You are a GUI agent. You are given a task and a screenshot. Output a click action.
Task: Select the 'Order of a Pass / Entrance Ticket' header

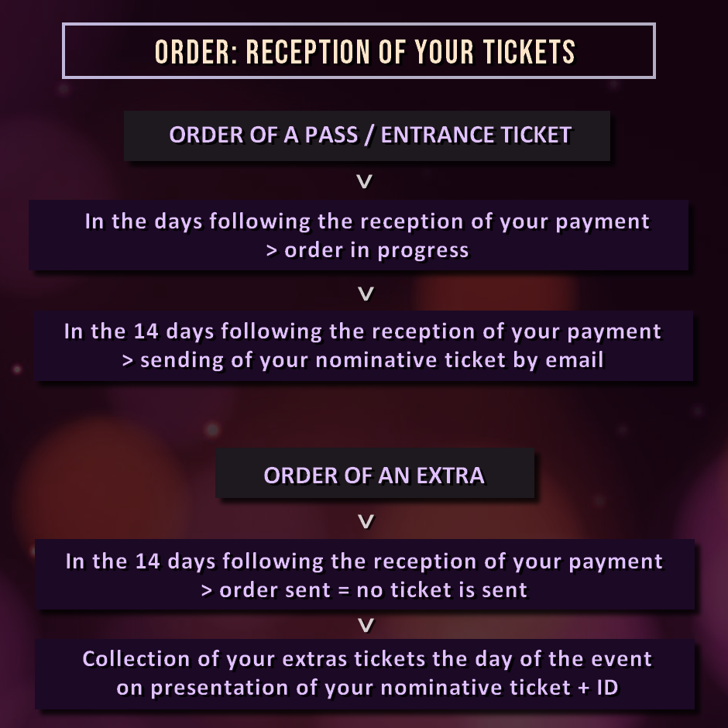click(x=367, y=136)
